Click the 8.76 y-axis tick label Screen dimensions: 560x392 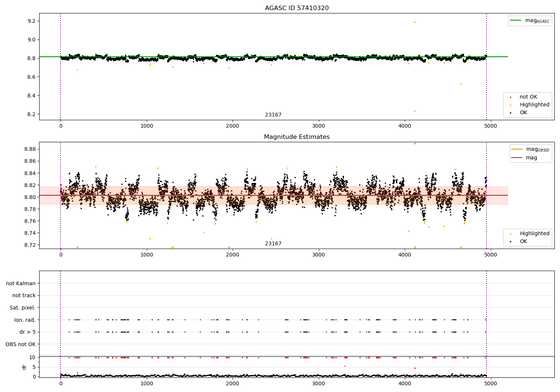click(29, 221)
